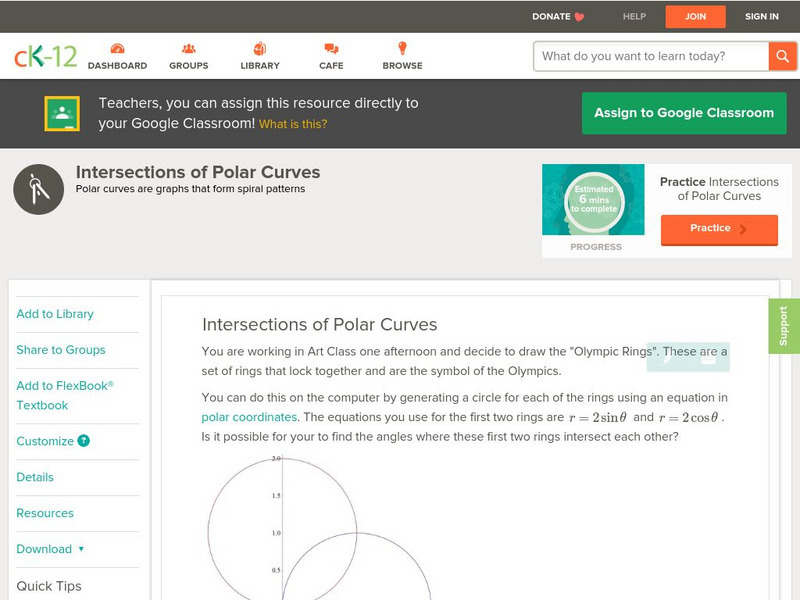The image size is (800, 600).
Task: Click the highlighter tool icon over text
Action: click(667, 359)
